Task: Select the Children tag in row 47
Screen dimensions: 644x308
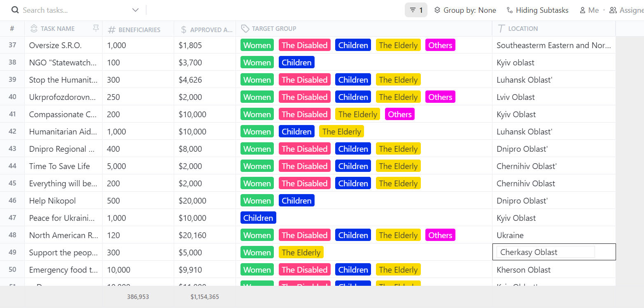Action: pos(258,218)
